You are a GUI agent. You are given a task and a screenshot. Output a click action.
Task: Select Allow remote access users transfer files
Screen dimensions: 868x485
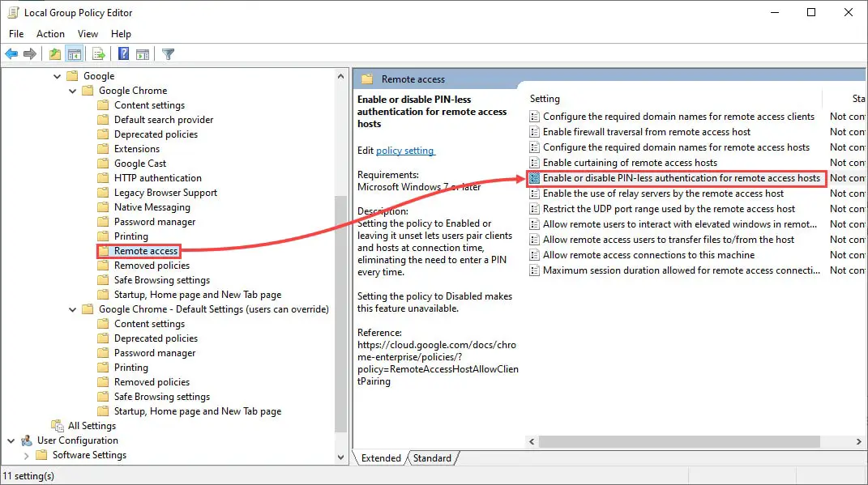click(x=668, y=240)
